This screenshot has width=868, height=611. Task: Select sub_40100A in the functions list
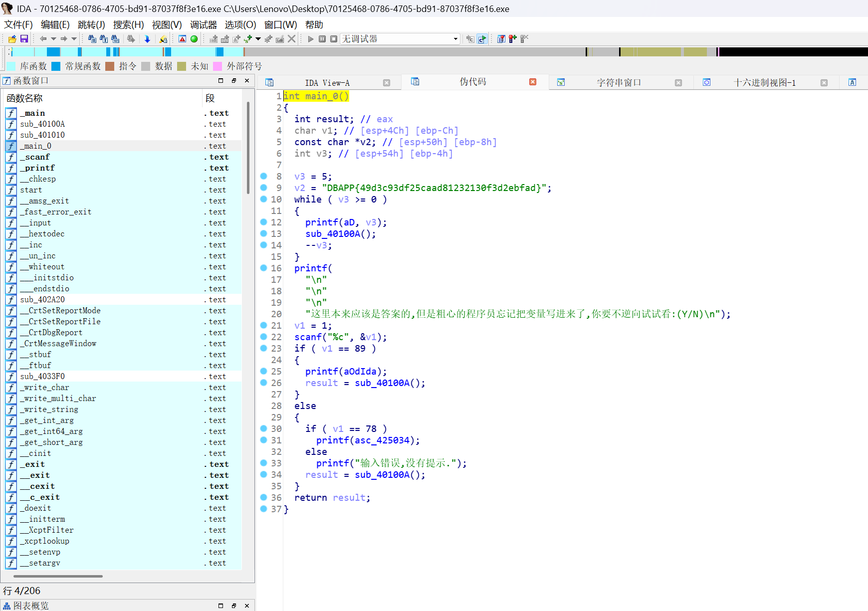tap(42, 124)
